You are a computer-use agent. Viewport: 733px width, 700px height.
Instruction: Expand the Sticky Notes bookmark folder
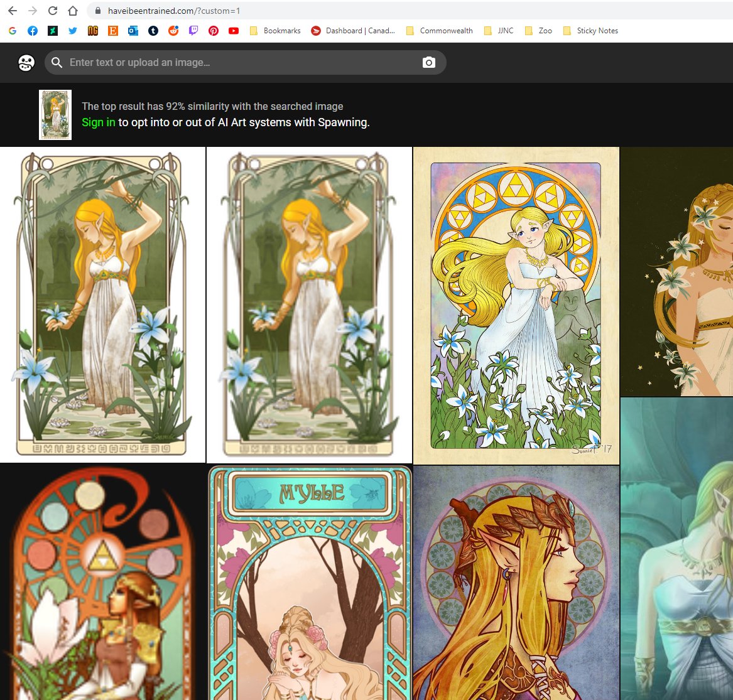click(x=591, y=31)
